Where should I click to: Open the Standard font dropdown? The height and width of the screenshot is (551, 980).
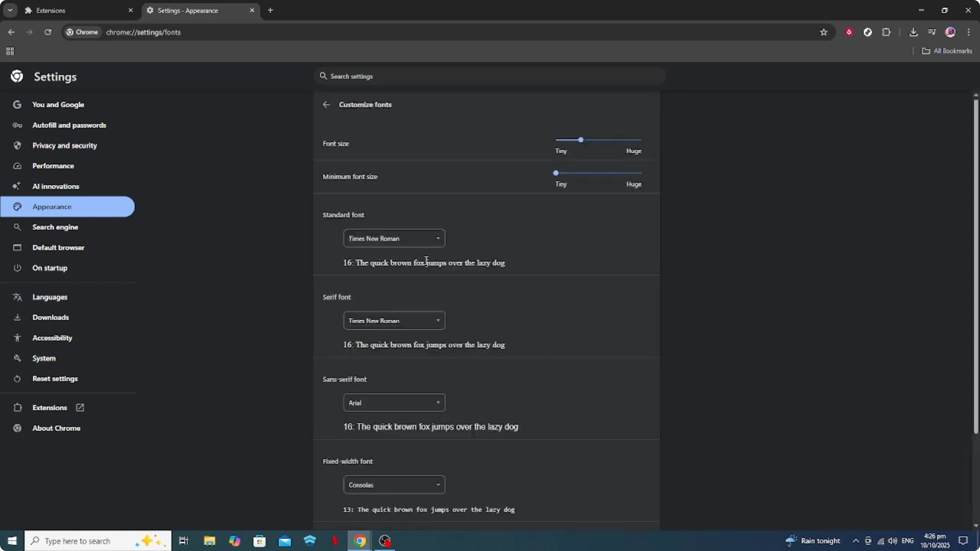(x=394, y=239)
